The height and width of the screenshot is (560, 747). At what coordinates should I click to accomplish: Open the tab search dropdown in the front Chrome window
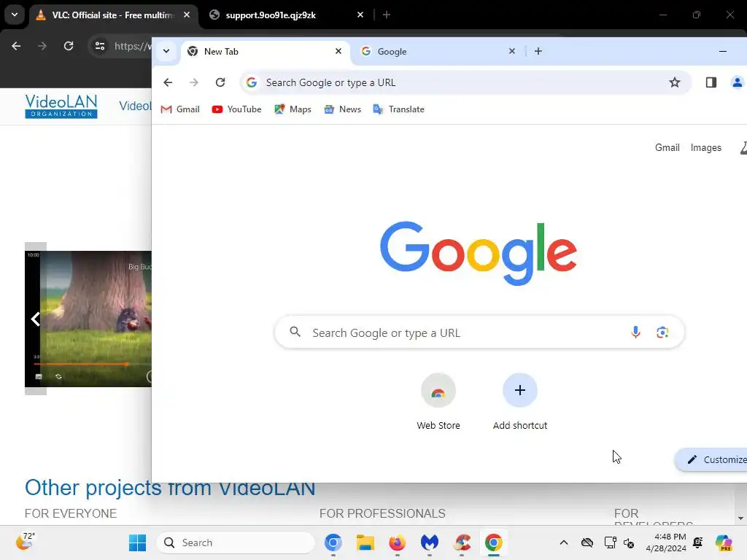166,52
